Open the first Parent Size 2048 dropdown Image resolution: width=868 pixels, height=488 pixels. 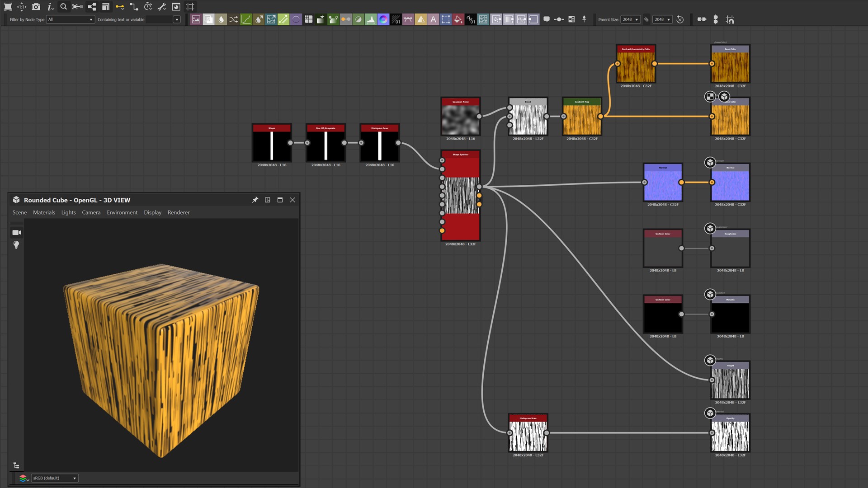tap(630, 19)
